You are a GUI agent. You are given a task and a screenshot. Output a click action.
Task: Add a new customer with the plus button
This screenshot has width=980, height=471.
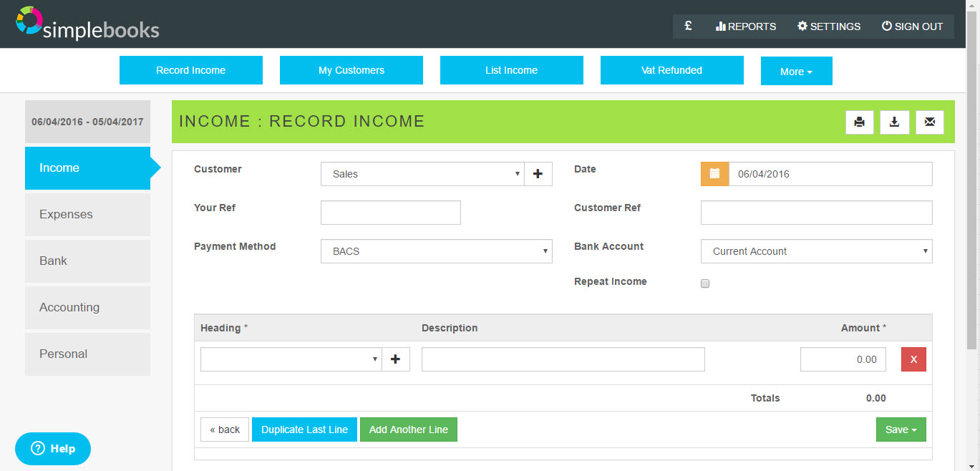538,173
